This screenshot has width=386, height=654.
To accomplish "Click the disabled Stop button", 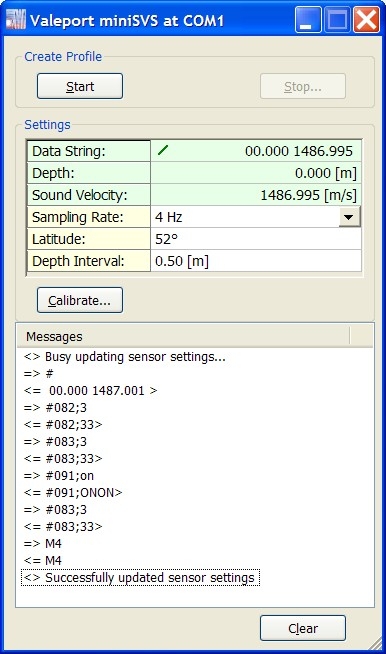I will pyautogui.click(x=303, y=86).
